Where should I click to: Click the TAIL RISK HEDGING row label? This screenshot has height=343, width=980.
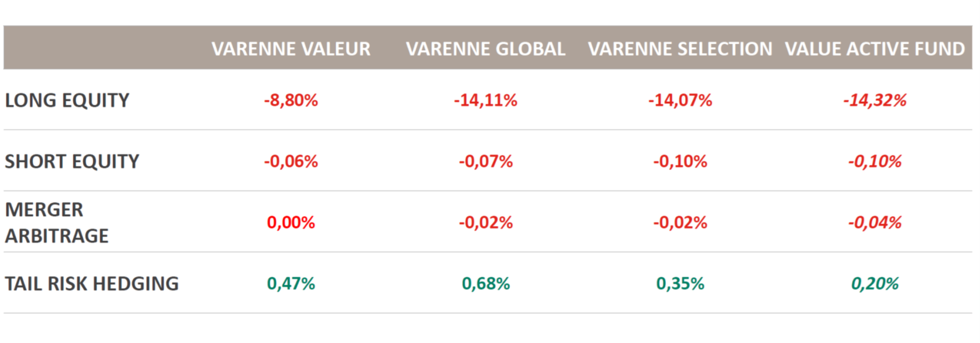[x=92, y=284]
